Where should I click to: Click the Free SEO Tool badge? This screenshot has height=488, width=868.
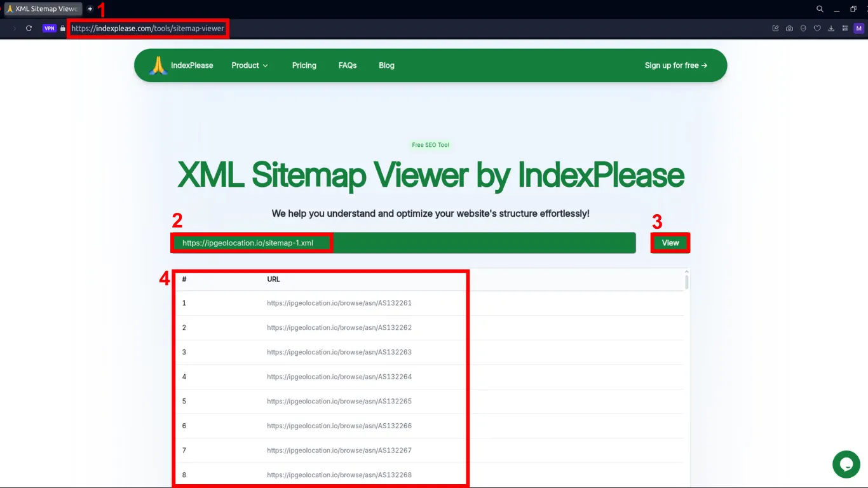click(430, 145)
